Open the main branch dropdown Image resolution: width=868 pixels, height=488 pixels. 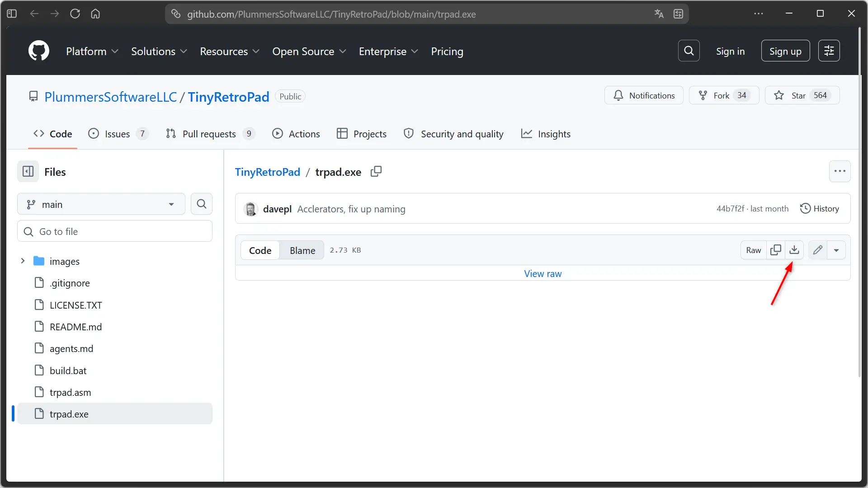(101, 204)
